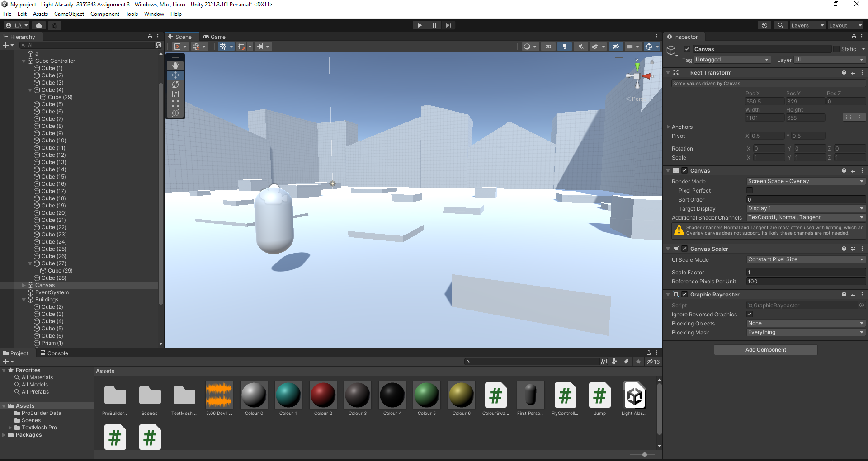Click the 2D view toggle button
868x461 pixels.
[548, 46]
